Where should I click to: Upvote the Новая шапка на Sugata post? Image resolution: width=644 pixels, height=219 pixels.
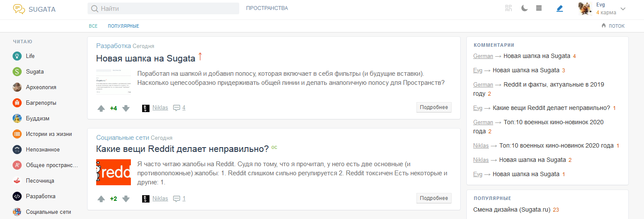tap(101, 108)
